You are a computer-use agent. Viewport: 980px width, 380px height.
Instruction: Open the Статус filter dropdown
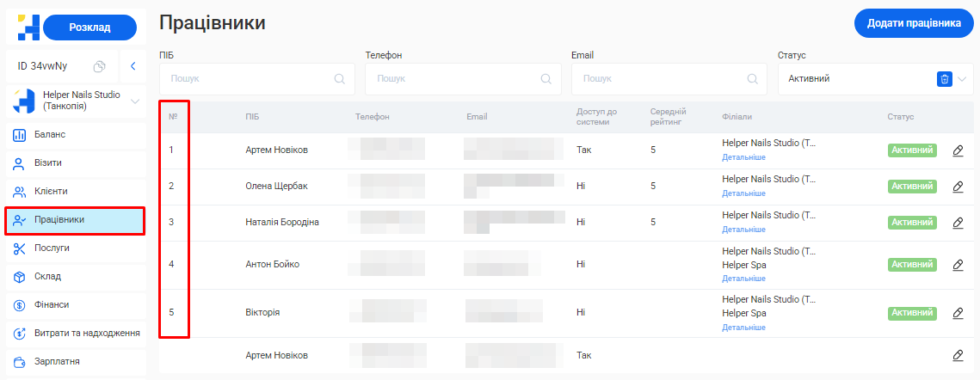(x=962, y=79)
